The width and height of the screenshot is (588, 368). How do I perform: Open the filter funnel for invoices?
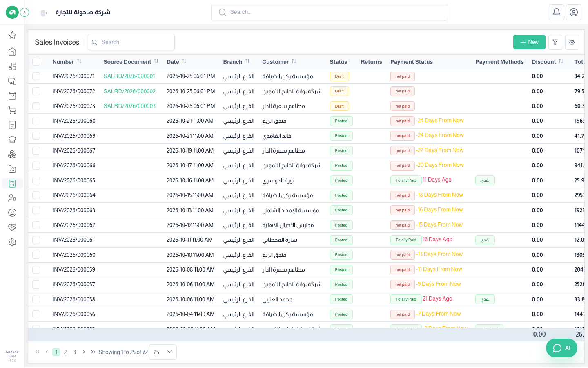click(x=555, y=42)
